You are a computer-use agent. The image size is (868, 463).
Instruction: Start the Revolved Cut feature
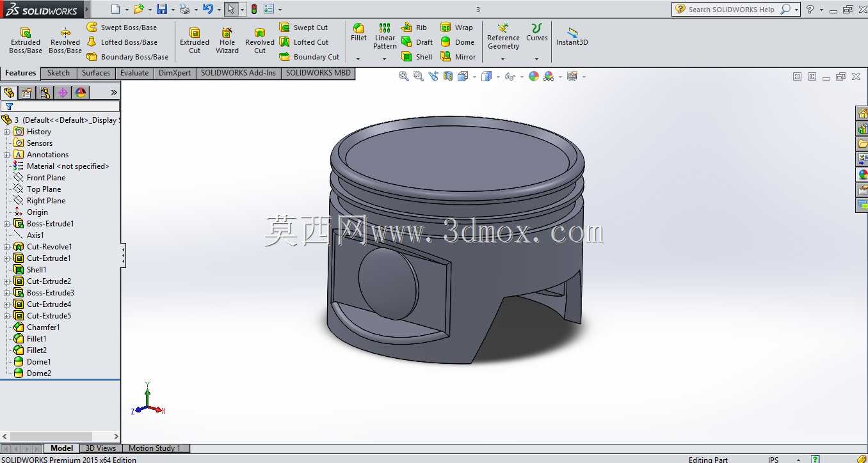(260, 41)
